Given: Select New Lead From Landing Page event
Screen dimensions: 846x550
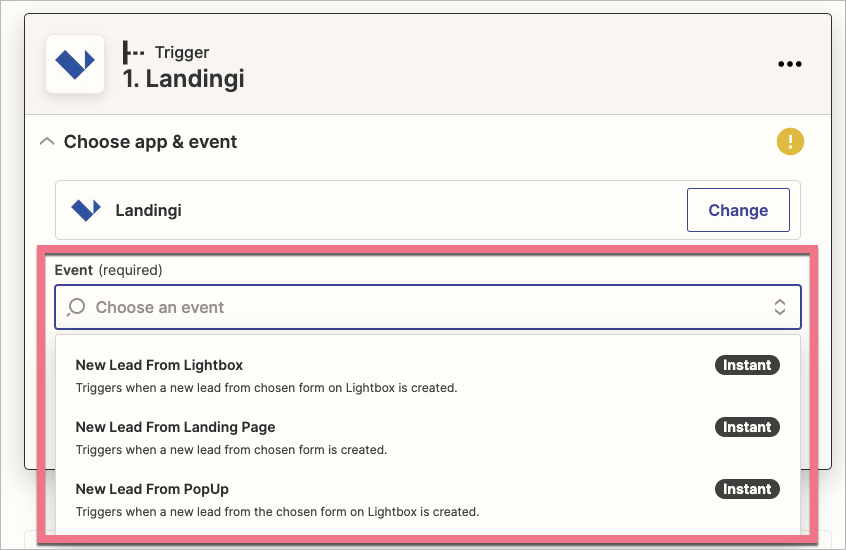Looking at the screenshot, I should [175, 427].
